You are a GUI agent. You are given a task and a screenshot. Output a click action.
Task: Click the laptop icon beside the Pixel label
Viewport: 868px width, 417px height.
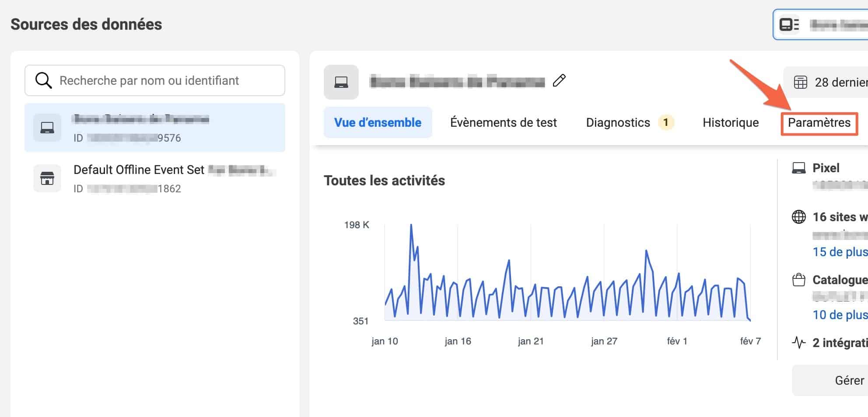(x=799, y=168)
